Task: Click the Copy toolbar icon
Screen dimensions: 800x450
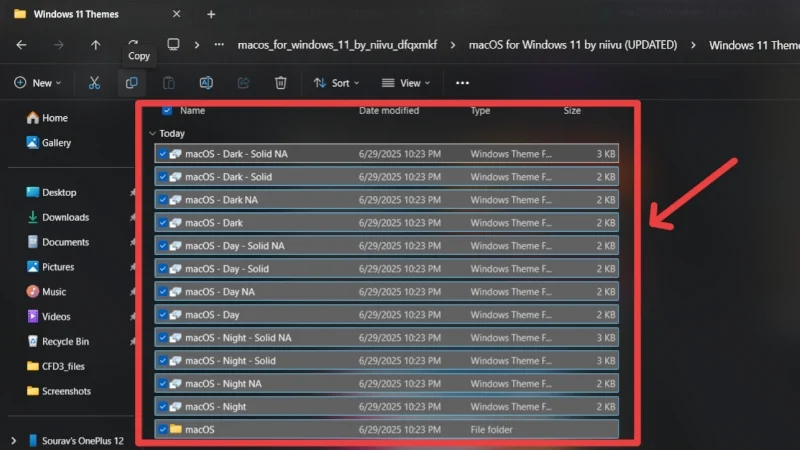Action: pyautogui.click(x=132, y=83)
